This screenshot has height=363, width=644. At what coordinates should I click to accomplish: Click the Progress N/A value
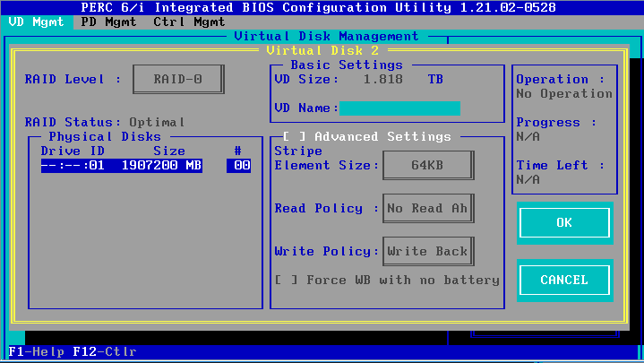coord(528,137)
